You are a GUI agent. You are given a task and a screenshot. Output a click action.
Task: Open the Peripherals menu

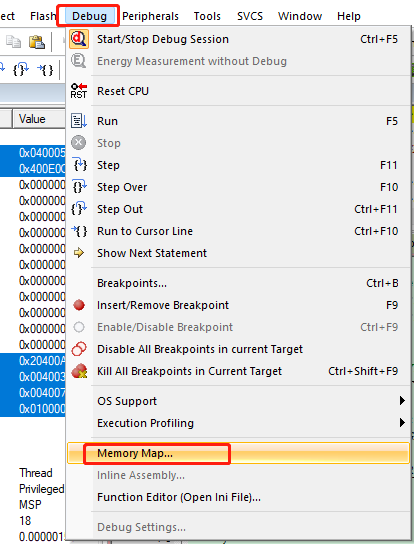[x=150, y=16]
